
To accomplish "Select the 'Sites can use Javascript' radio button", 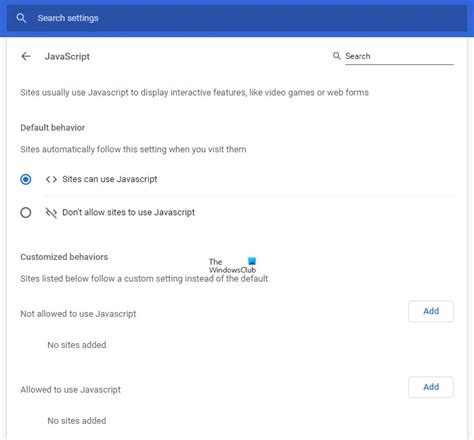I will pos(26,179).
